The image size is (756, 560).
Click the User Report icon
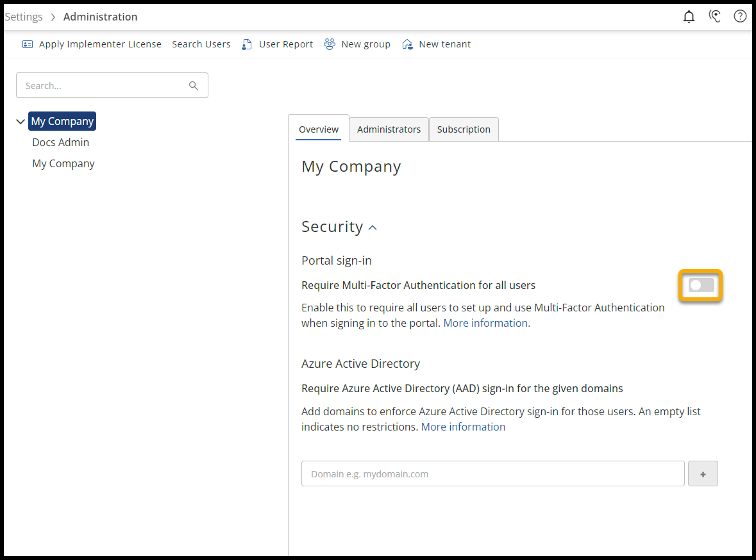[x=247, y=44]
